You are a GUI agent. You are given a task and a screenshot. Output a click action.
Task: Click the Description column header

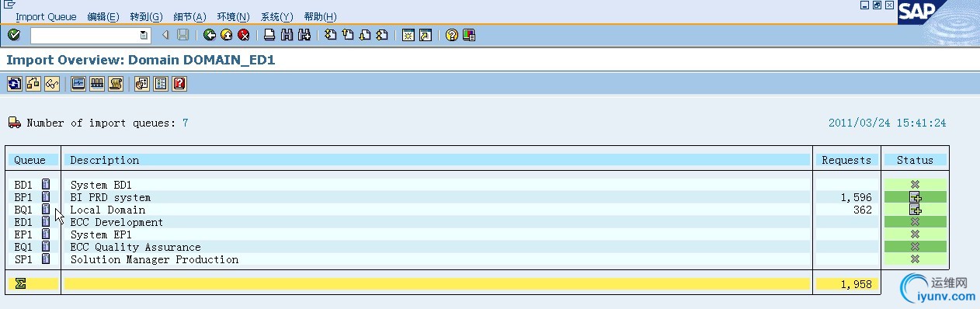point(437,160)
